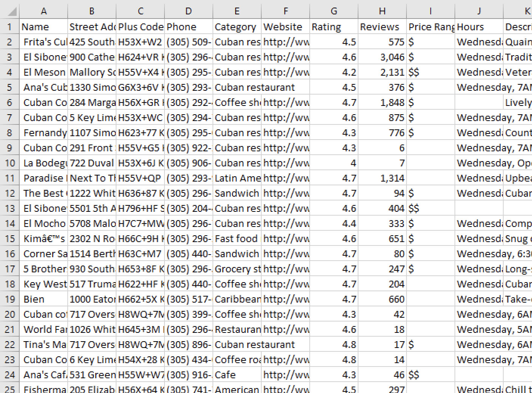Click the 'Hours' header cell
532x393 pixels.
[x=479, y=27]
